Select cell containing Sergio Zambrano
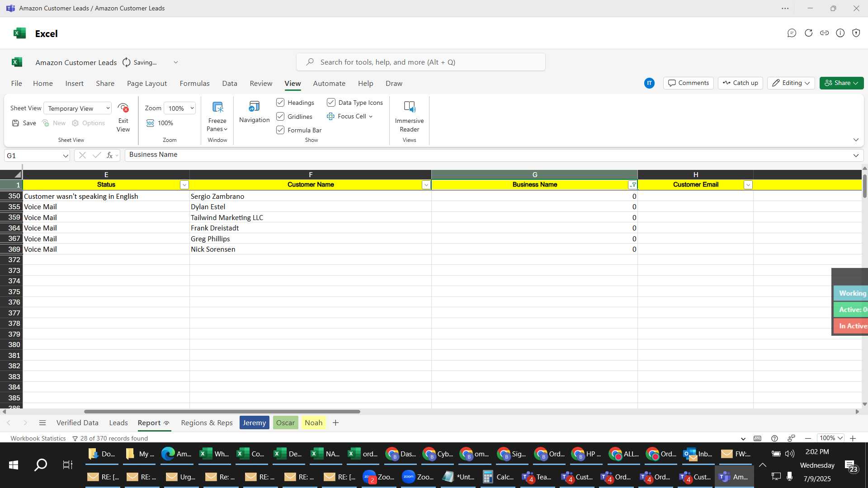The width and height of the screenshot is (868, 488). tap(310, 197)
